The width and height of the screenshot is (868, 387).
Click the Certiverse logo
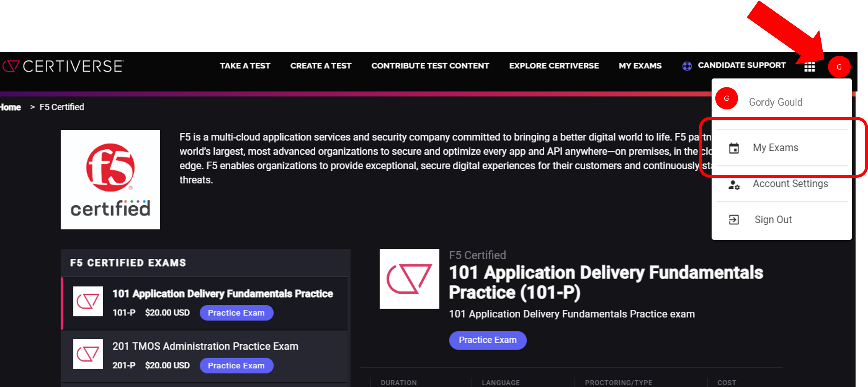(62, 66)
